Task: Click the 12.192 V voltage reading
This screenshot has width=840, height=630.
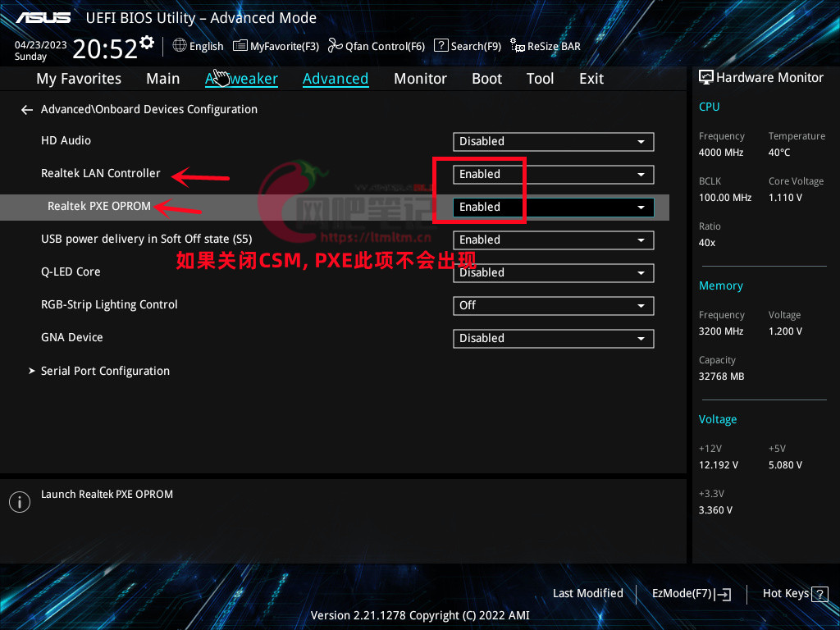Action: [x=719, y=465]
